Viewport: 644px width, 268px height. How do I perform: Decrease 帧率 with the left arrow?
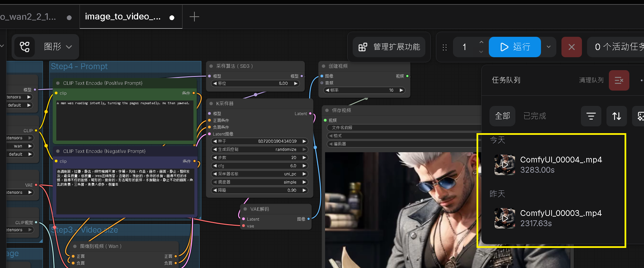327,90
